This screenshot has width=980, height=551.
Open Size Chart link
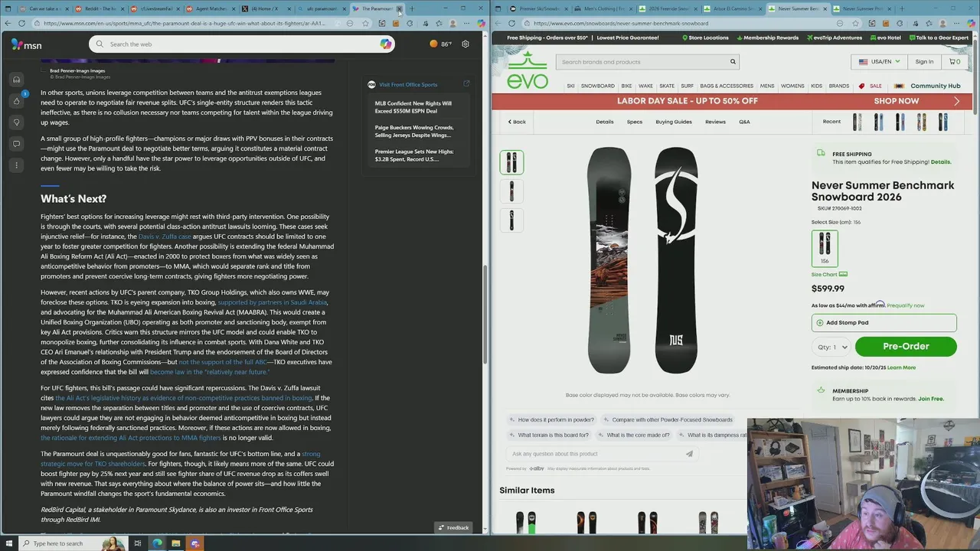[x=829, y=274]
